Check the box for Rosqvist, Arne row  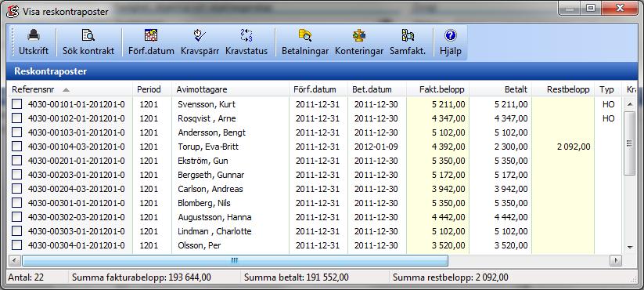(16, 118)
